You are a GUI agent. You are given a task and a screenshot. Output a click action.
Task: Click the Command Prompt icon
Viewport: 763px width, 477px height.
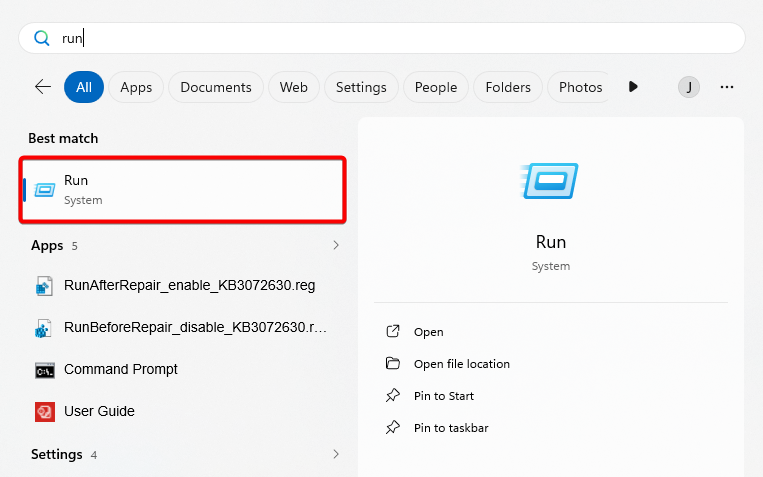tap(44, 370)
